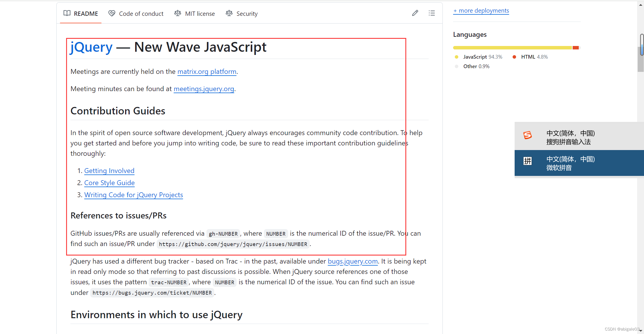This screenshot has height=334, width=644.
Task: Click the red HTML language bar segment
Action: [x=575, y=48]
